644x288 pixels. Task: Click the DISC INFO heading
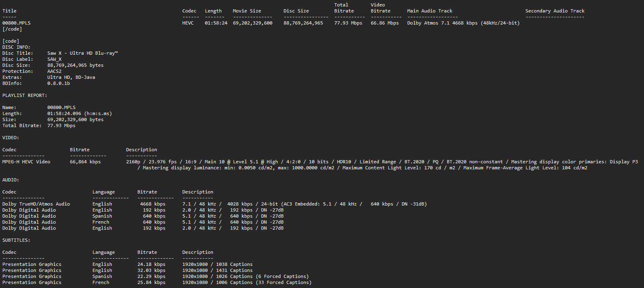16,47
